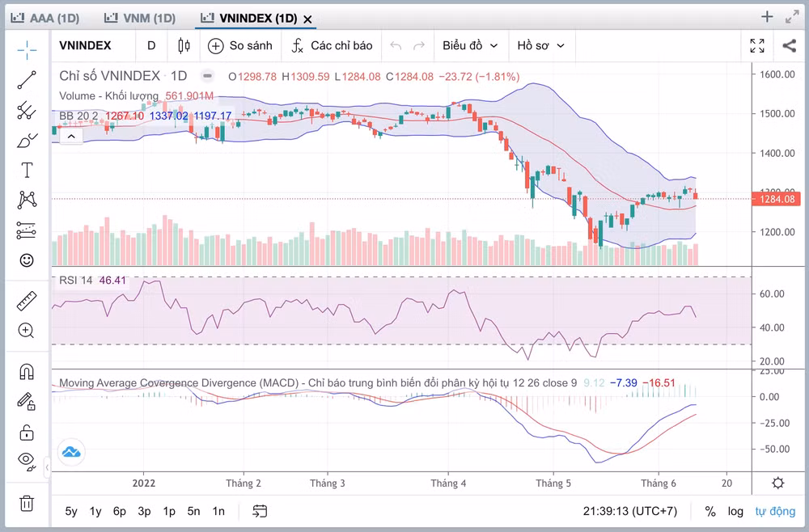Click the redo arrow
Screen dimensions: 809x532
coord(419,46)
